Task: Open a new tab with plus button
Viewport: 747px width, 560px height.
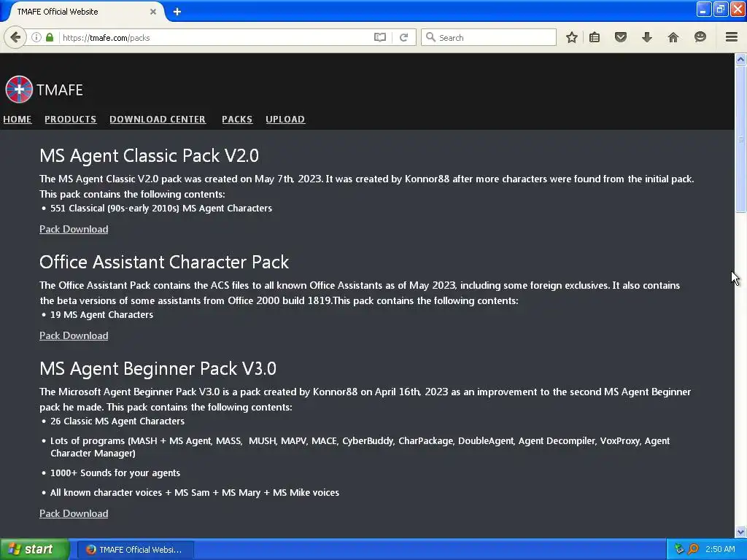Action: pyautogui.click(x=177, y=12)
